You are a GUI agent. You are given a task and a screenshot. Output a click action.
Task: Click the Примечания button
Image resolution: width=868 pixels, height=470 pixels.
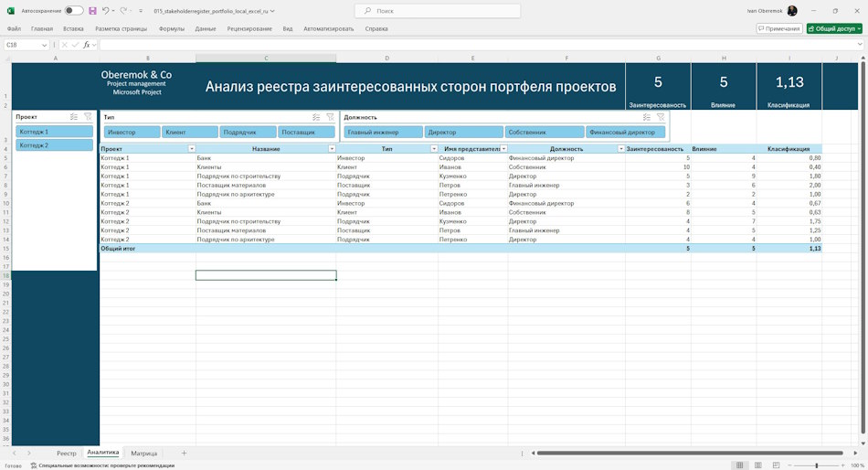pyautogui.click(x=779, y=28)
